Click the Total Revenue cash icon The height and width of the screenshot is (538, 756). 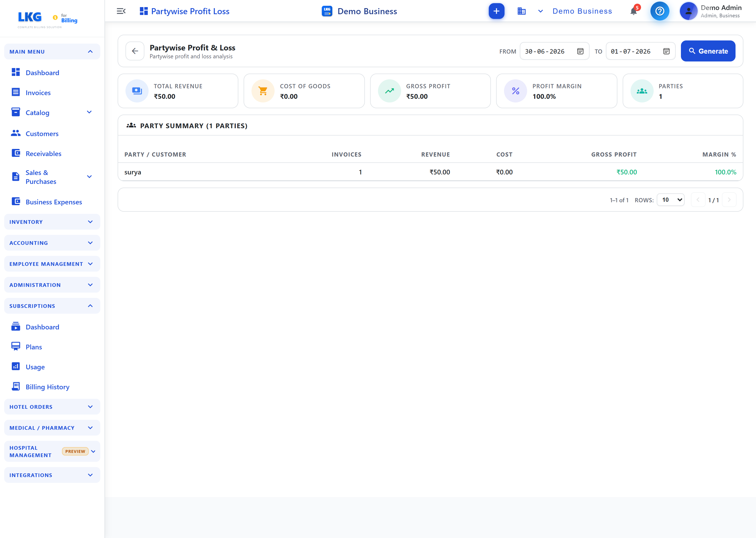click(137, 91)
